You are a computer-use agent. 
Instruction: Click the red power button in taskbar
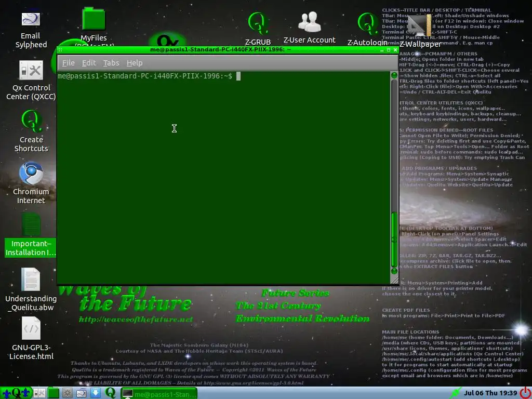[x=525, y=393]
